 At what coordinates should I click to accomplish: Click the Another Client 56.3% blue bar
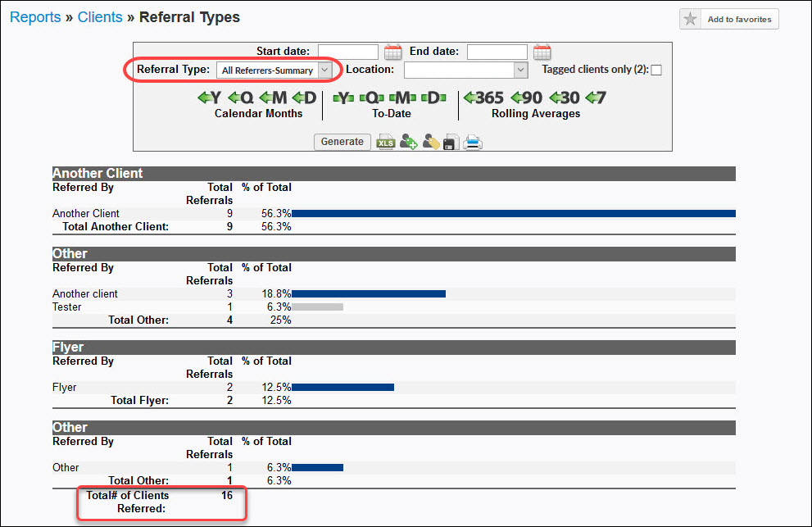tap(513, 213)
